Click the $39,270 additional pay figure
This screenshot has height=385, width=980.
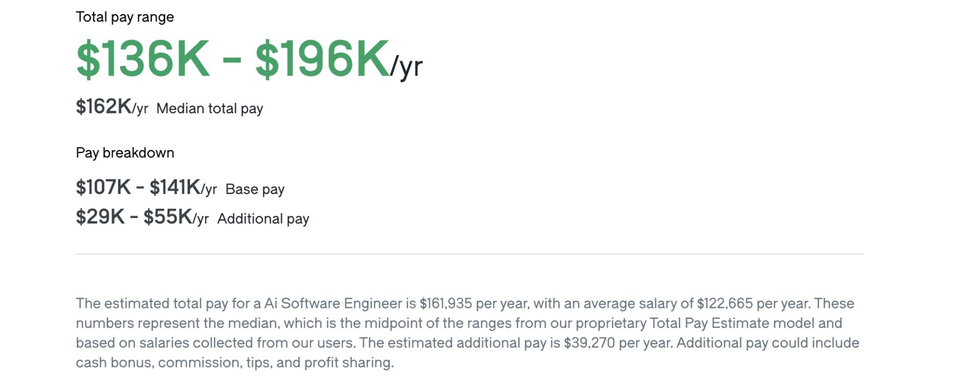[x=589, y=343]
